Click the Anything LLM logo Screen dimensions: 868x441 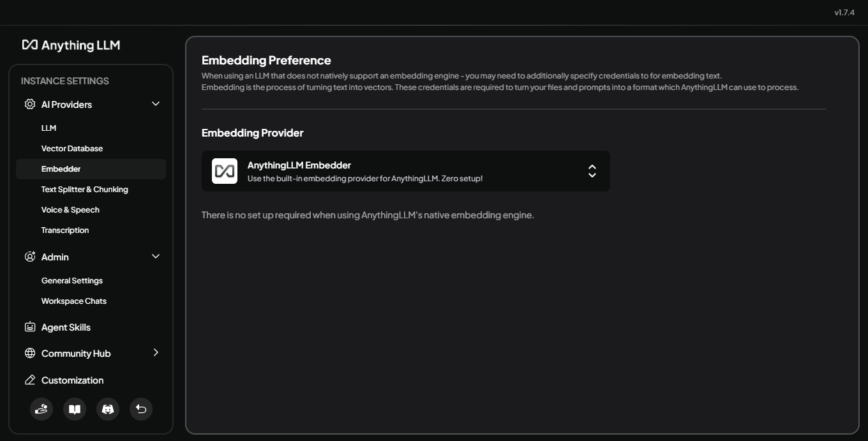pos(71,45)
